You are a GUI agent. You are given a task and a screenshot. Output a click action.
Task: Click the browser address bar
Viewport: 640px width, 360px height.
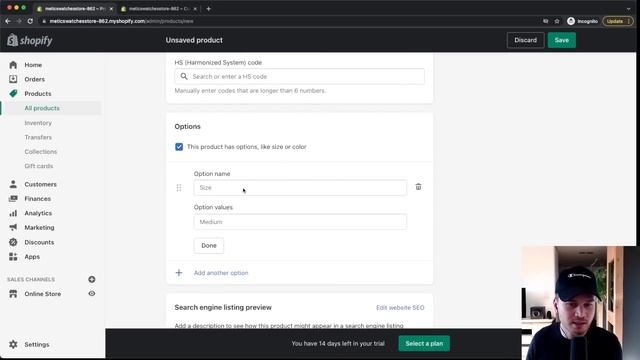286,21
